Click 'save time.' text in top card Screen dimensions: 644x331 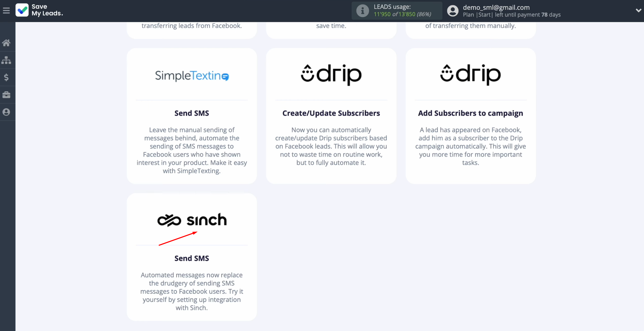tap(331, 26)
